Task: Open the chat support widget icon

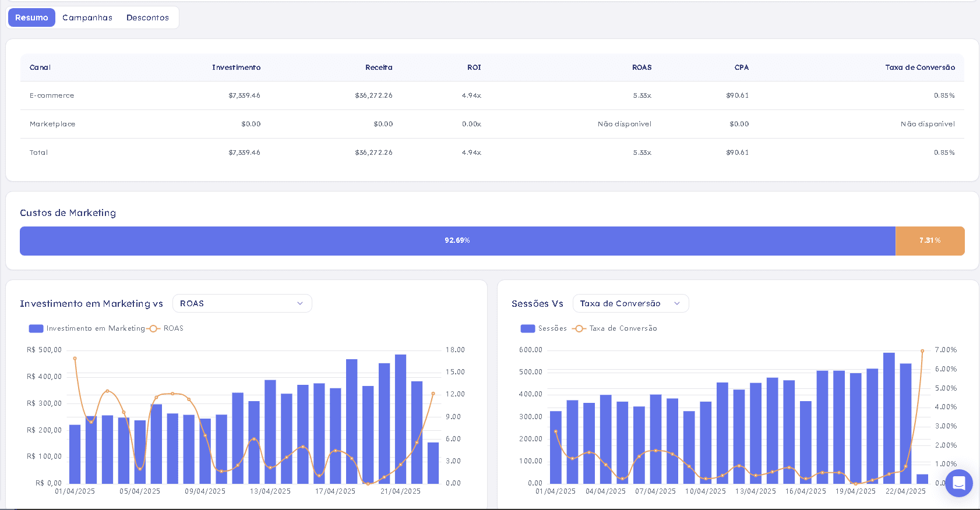Action: point(958,483)
